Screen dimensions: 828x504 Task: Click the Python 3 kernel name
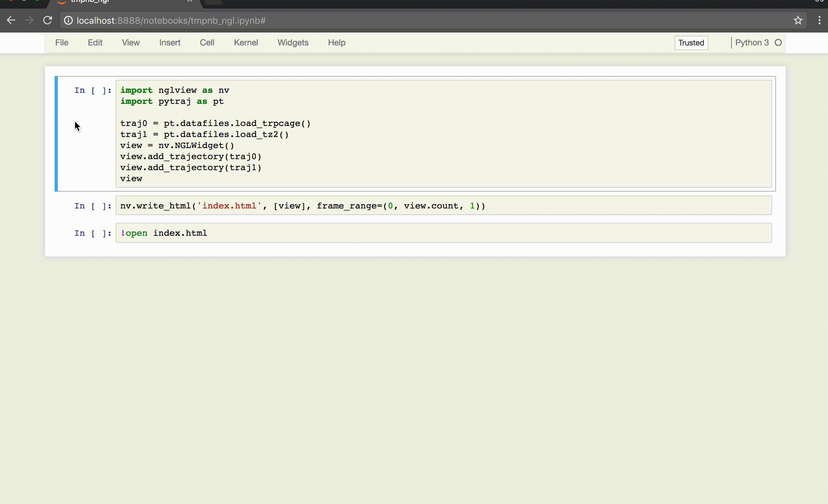coord(752,43)
